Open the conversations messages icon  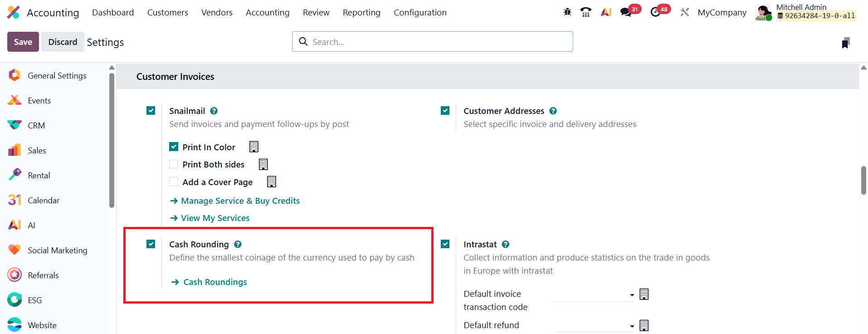[626, 12]
